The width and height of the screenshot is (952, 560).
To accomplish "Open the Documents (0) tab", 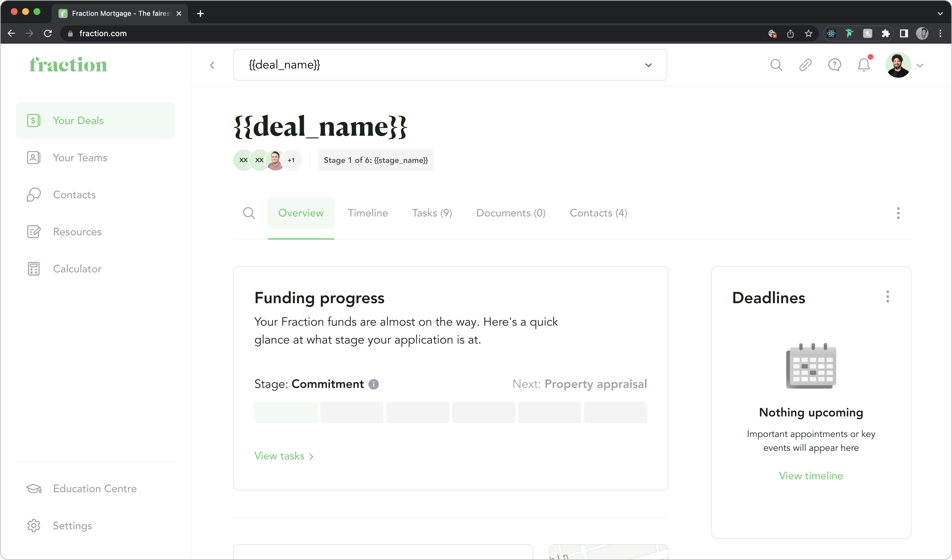I will click(x=511, y=213).
